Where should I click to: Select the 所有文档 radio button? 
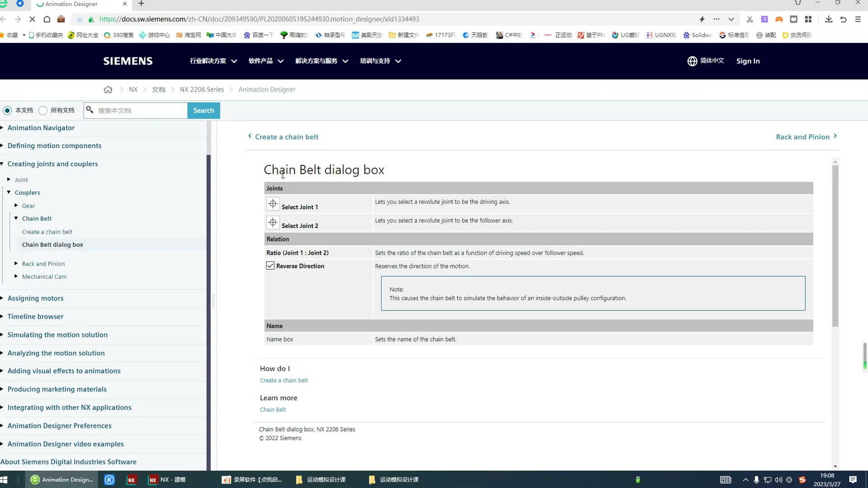(x=43, y=110)
